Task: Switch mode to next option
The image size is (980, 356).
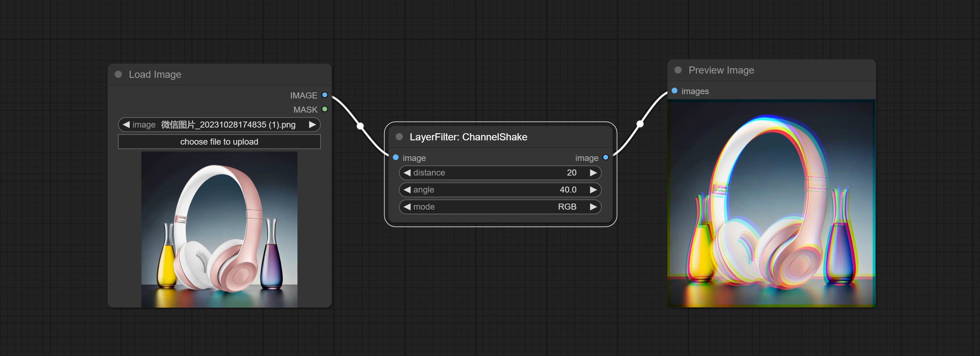Action: coord(593,207)
